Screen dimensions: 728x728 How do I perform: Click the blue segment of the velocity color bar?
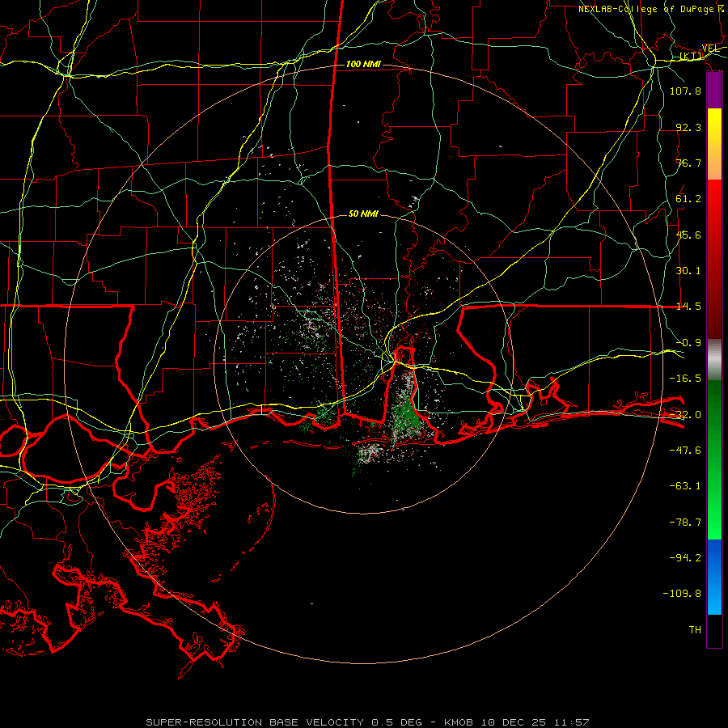714,577
